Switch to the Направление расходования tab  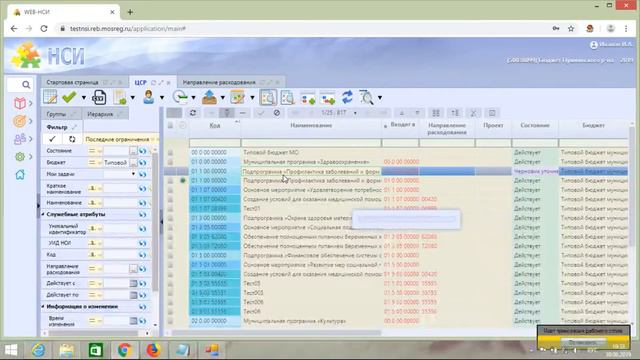219,82
